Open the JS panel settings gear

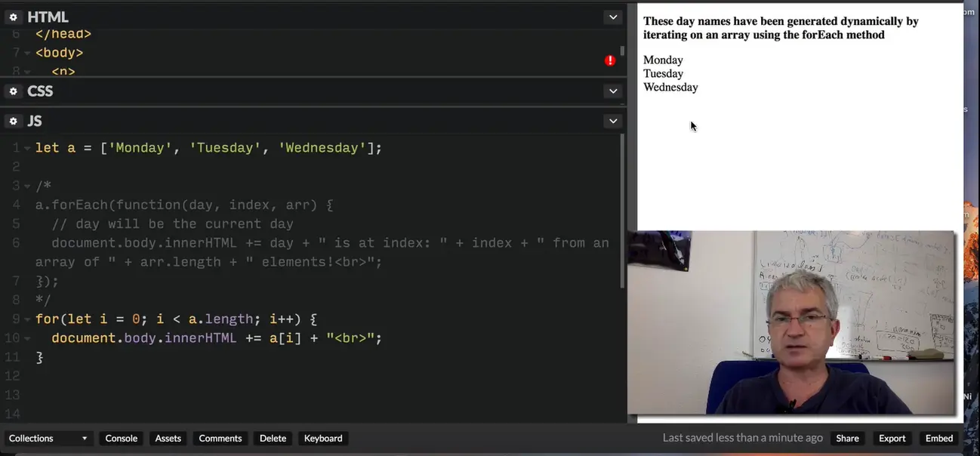pos(13,122)
